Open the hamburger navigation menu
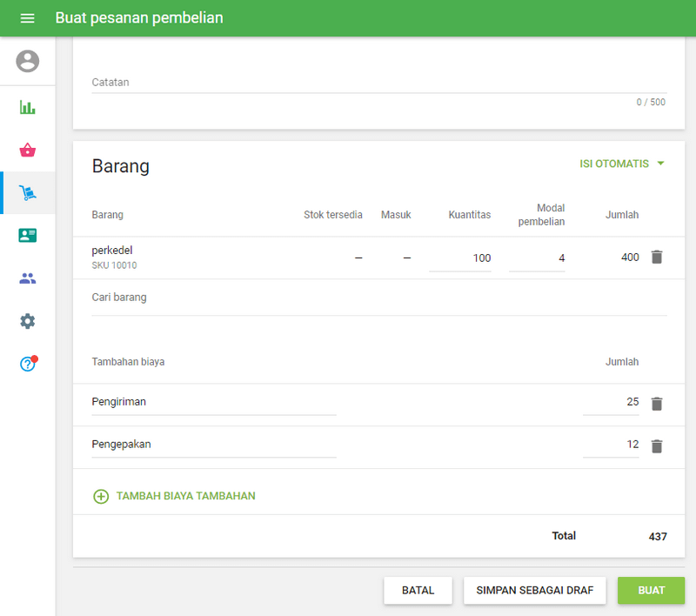Viewport: 696px width, 616px height. point(27,18)
